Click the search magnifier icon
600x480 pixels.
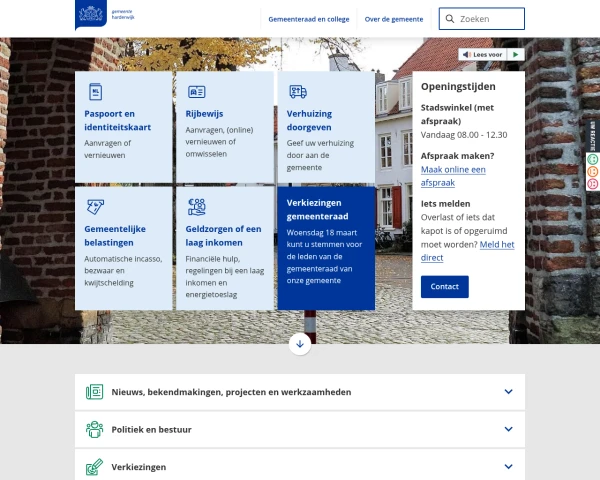coord(450,19)
